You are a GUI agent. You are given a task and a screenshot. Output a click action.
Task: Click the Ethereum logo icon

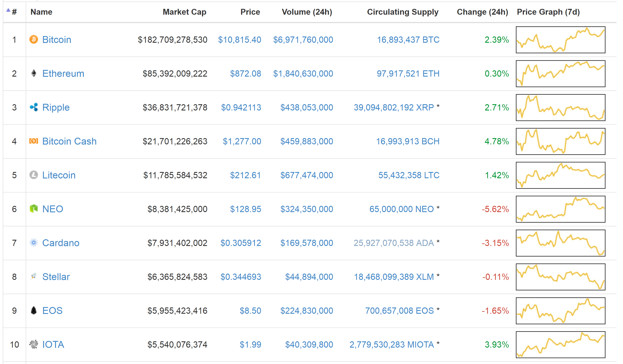(34, 73)
